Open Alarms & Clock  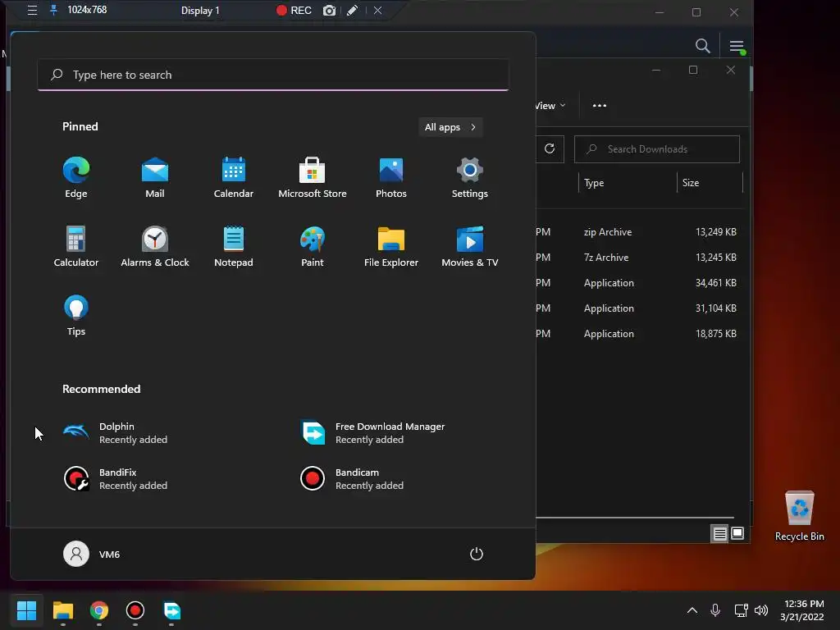(x=155, y=246)
